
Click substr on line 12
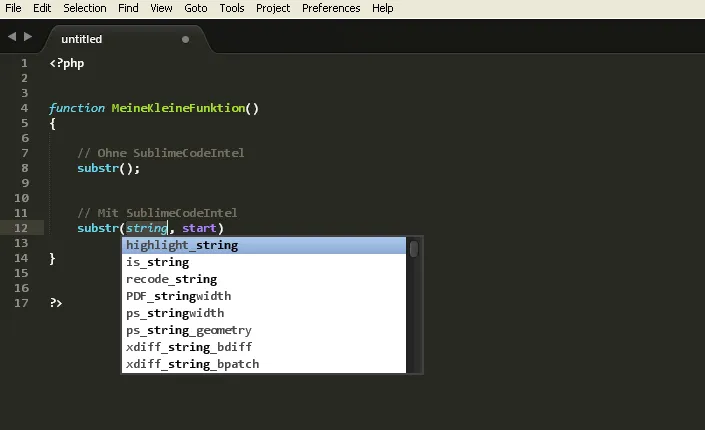pos(98,228)
